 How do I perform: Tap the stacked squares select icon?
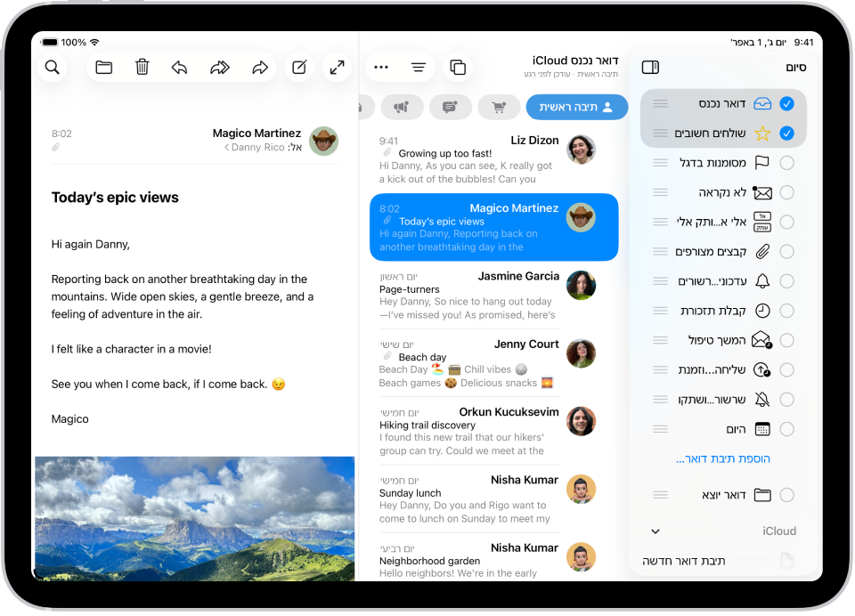(458, 68)
